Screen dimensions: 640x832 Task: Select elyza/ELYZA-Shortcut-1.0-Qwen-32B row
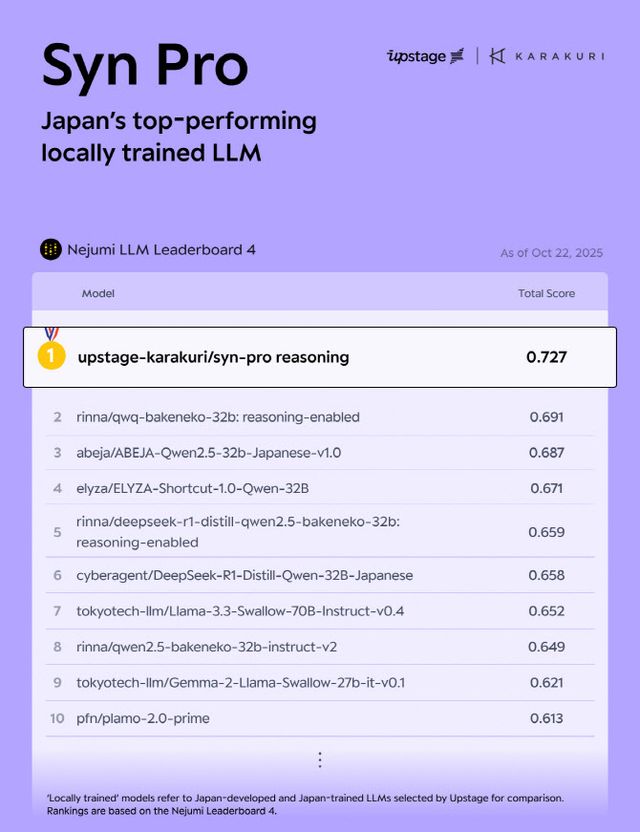tap(193, 488)
